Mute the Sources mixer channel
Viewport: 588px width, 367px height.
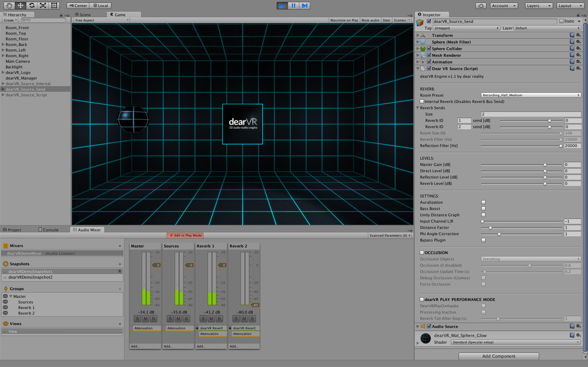[178, 318]
